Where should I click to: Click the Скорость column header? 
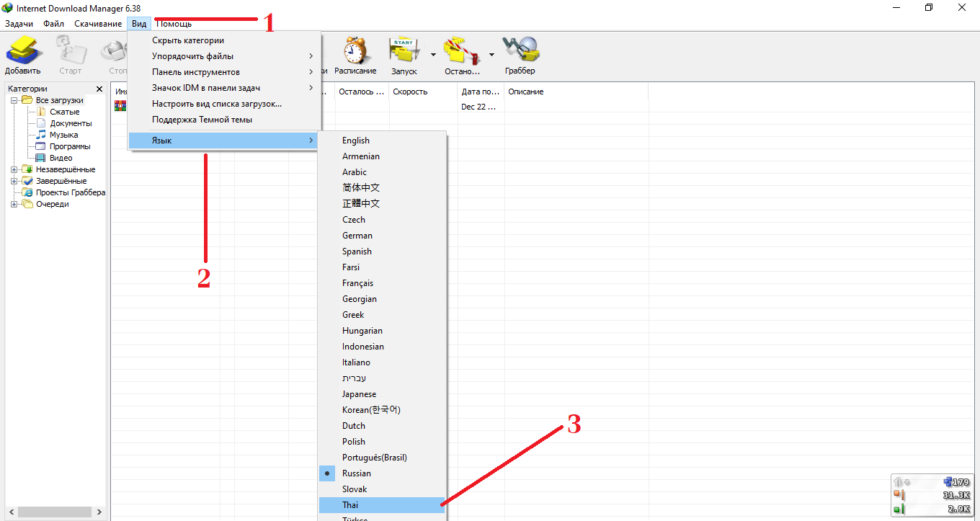point(423,92)
